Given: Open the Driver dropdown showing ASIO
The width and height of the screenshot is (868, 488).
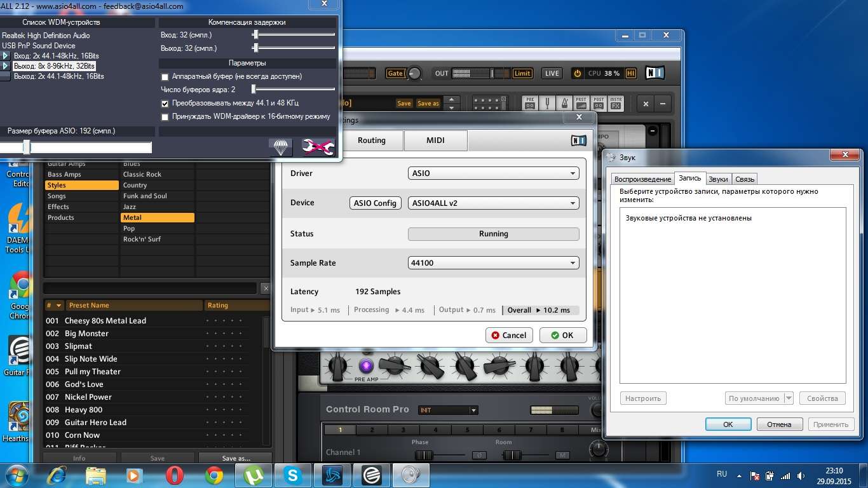Looking at the screenshot, I should pos(493,173).
